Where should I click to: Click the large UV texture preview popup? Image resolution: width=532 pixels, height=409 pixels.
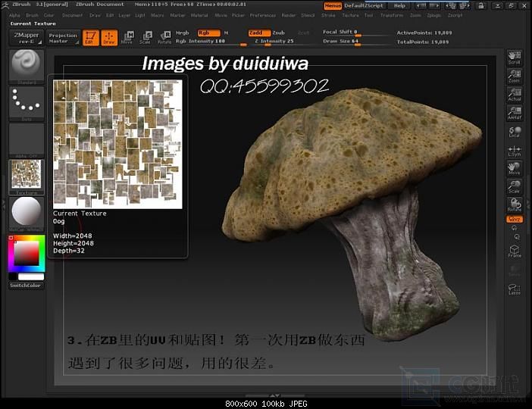click(117, 145)
